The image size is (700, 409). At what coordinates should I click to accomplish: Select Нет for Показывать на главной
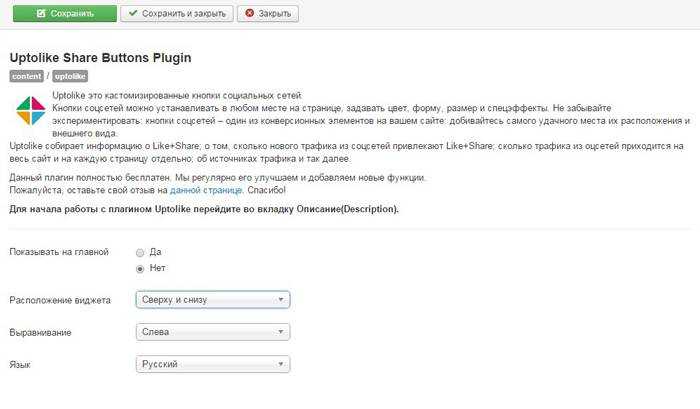(x=140, y=269)
